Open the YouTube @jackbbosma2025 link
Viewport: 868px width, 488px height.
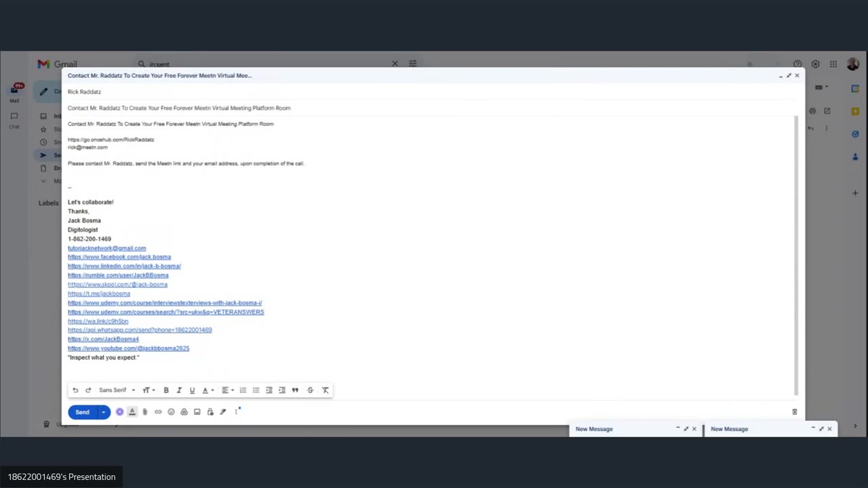tap(128, 348)
